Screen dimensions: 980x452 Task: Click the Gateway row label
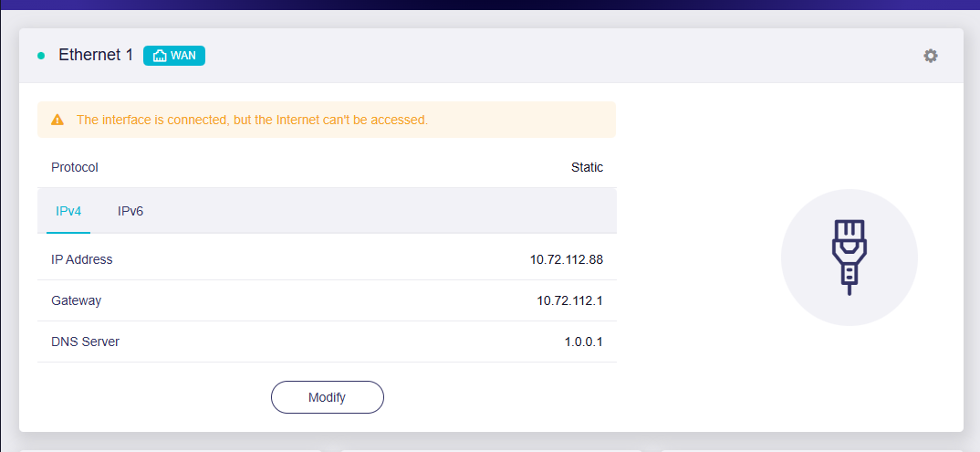pyautogui.click(x=77, y=300)
